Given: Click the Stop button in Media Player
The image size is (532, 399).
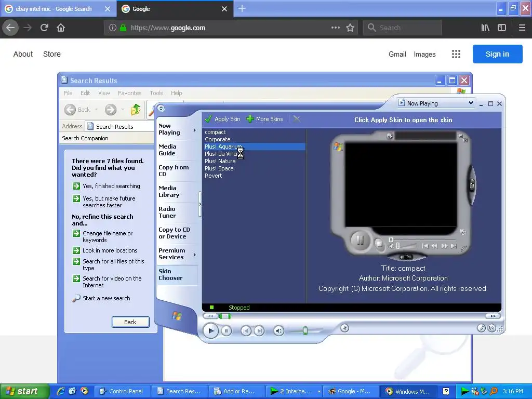Looking at the screenshot, I should tap(227, 330).
